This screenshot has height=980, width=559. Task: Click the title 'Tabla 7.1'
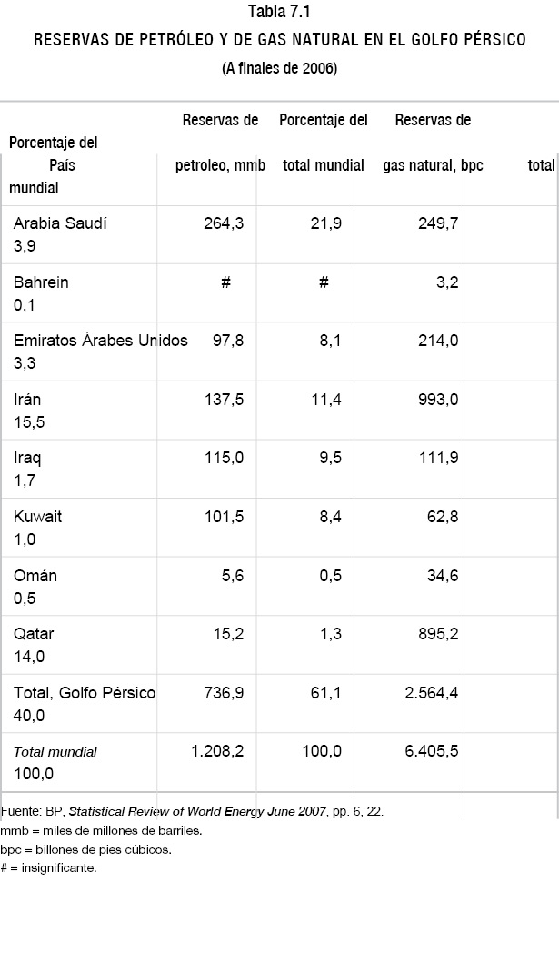tap(279, 11)
